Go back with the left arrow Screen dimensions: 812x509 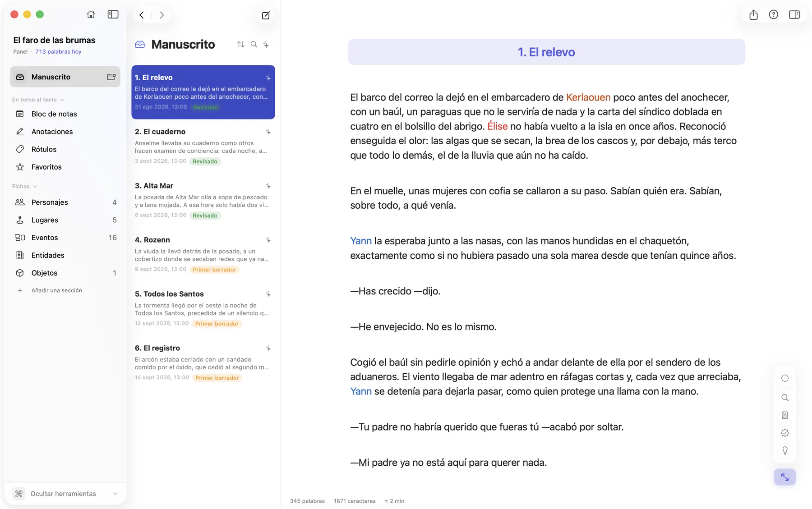point(142,15)
